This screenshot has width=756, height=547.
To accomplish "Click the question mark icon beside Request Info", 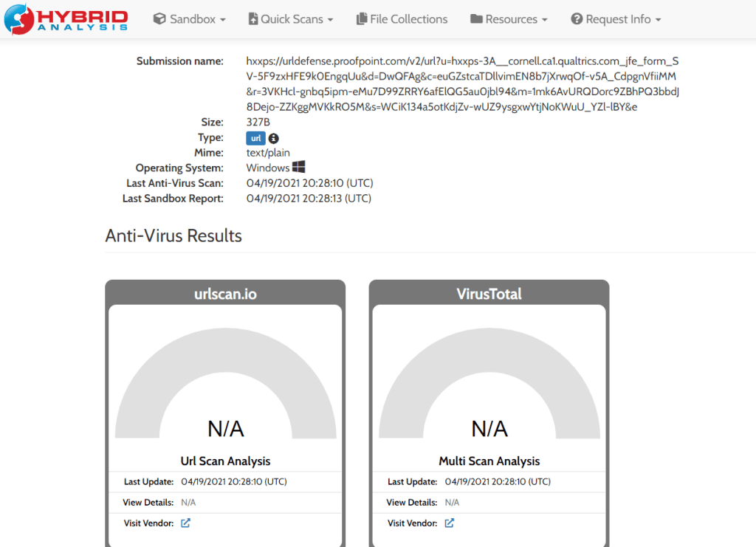I will [577, 19].
